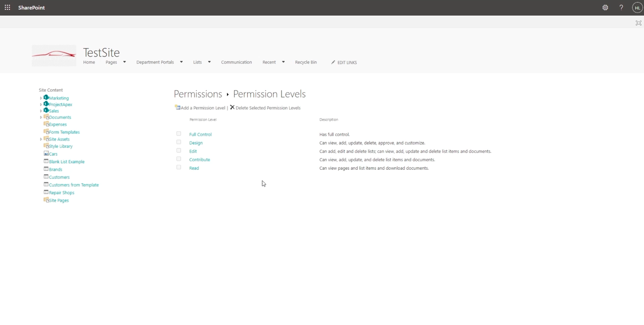Click the Permission Level column header
Viewport: 644px width, 325px height.
click(203, 119)
